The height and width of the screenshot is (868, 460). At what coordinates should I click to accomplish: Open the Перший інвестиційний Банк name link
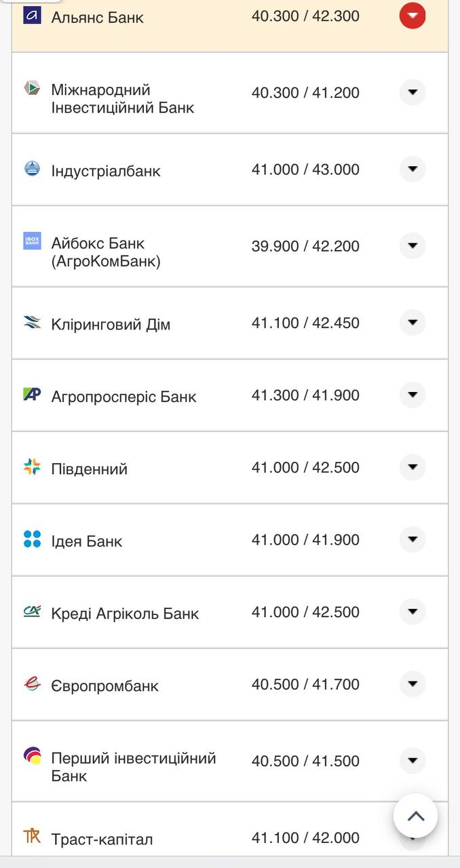(133, 766)
